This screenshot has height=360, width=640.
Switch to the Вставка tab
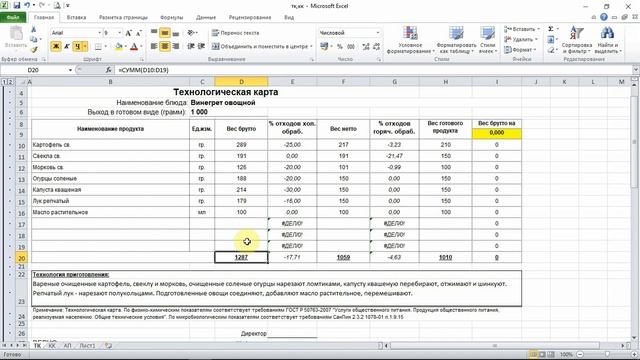(x=76, y=18)
